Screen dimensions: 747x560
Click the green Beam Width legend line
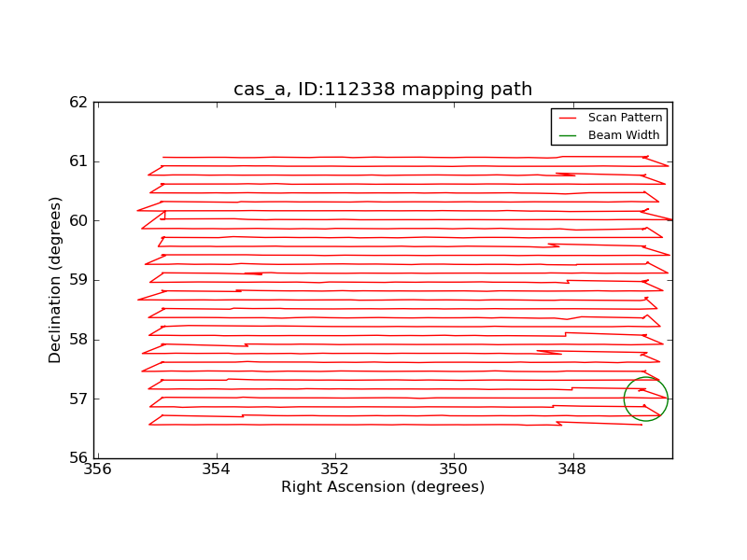pos(568,135)
